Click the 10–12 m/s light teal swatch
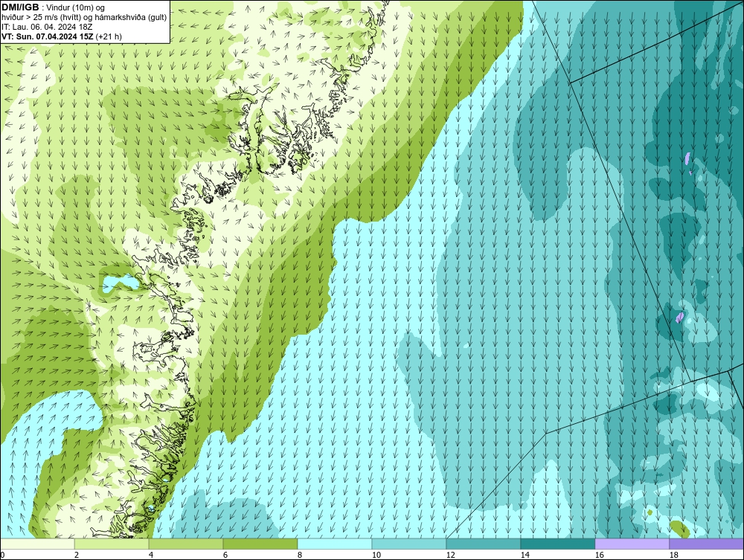Viewport: 744px width, 560px height. click(x=409, y=544)
